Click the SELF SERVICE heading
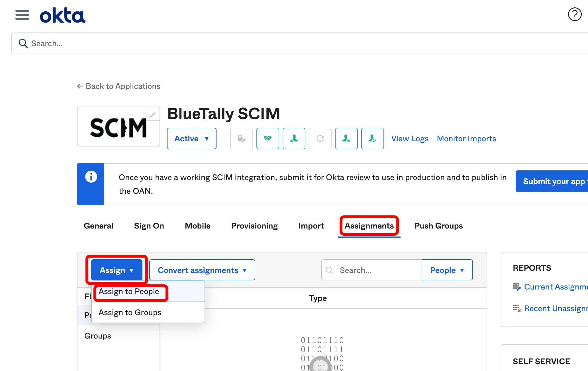This screenshot has height=371, width=588. click(541, 361)
